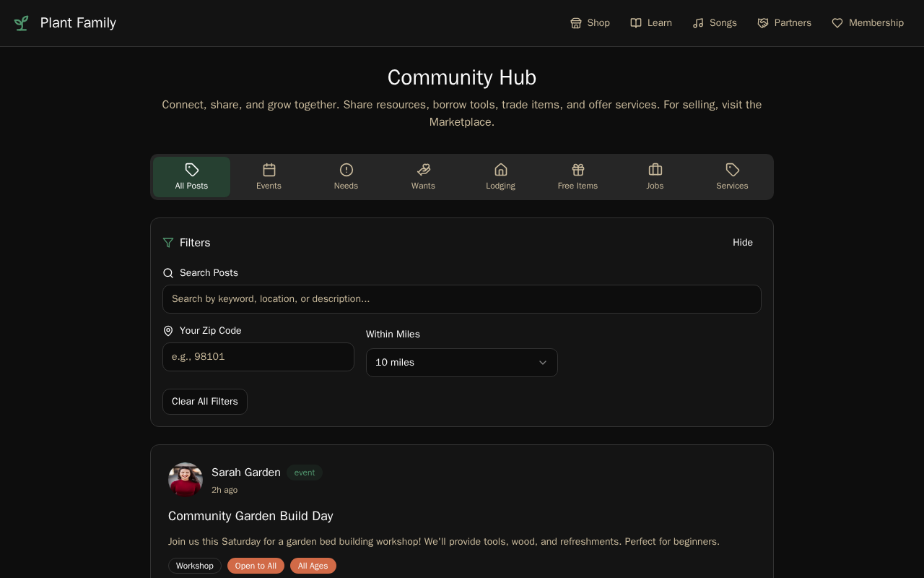Open Sarah Garden's profile avatar
Screen dimensions: 924x578
186,480
